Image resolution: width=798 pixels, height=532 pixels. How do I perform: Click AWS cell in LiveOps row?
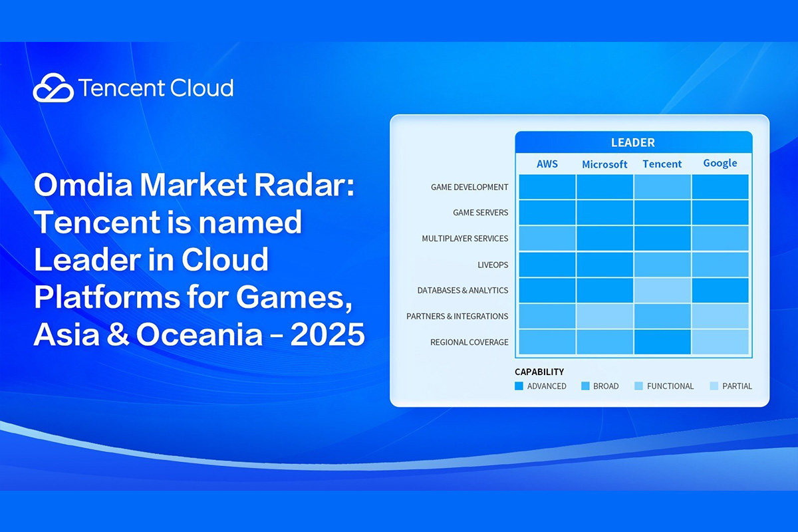click(x=547, y=265)
